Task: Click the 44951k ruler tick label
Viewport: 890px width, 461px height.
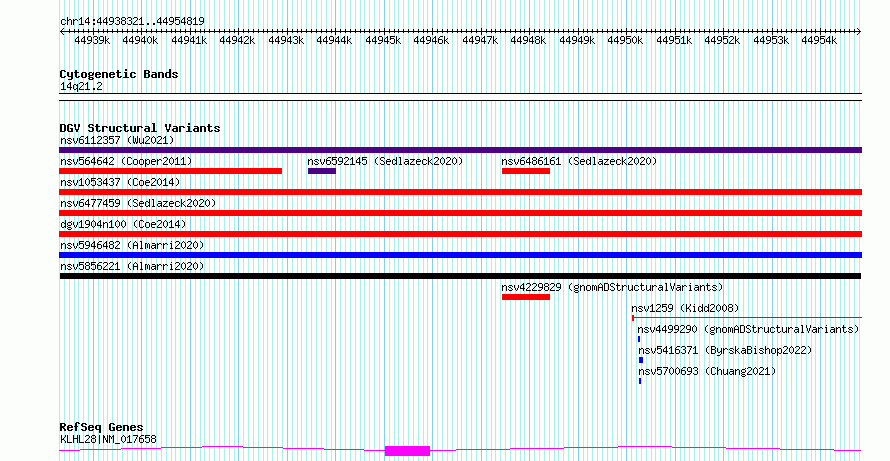Action: pos(674,40)
